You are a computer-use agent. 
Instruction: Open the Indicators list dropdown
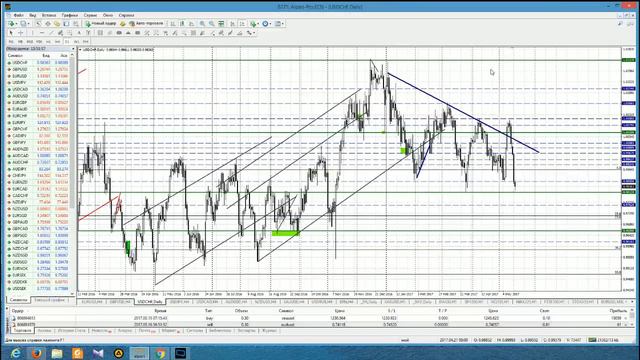click(255, 24)
